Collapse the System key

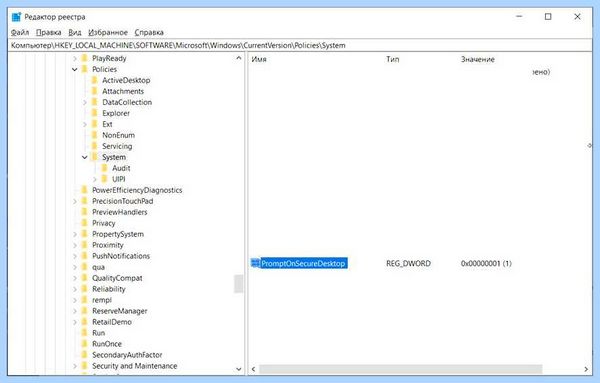coord(85,157)
